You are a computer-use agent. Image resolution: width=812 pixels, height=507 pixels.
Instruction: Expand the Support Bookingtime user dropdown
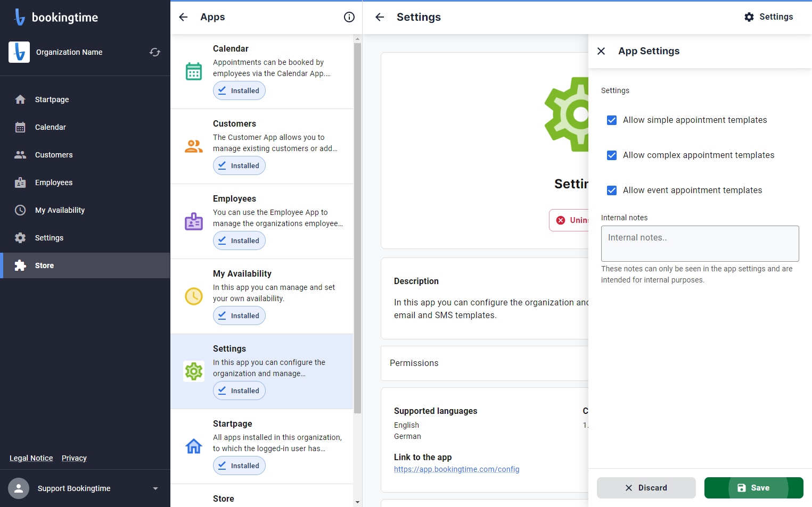pyautogui.click(x=155, y=488)
